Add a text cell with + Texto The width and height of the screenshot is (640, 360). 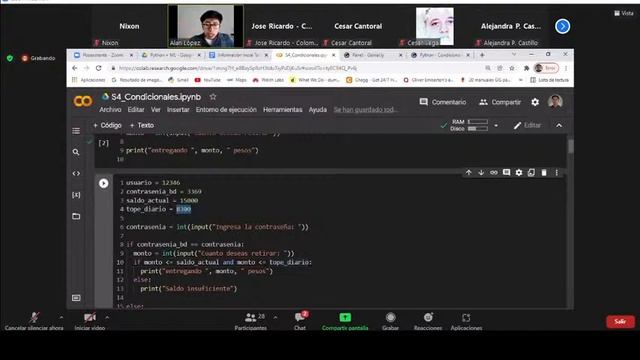click(x=142, y=125)
